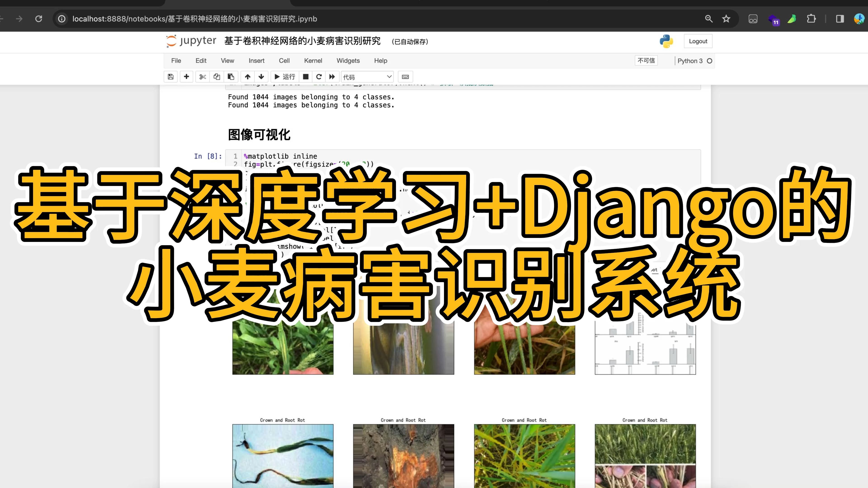Paste cells below icon
This screenshot has width=868, height=488.
pyautogui.click(x=231, y=77)
